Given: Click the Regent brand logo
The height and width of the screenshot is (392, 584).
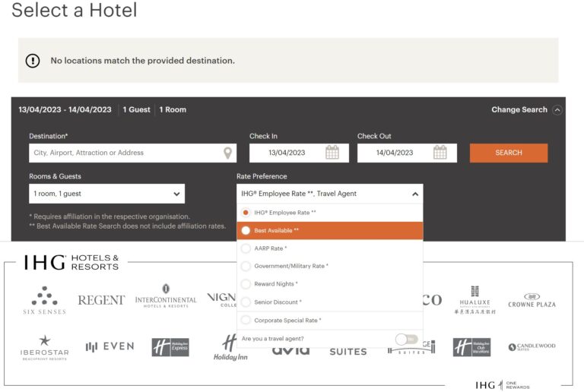Looking at the screenshot, I should 101,300.
